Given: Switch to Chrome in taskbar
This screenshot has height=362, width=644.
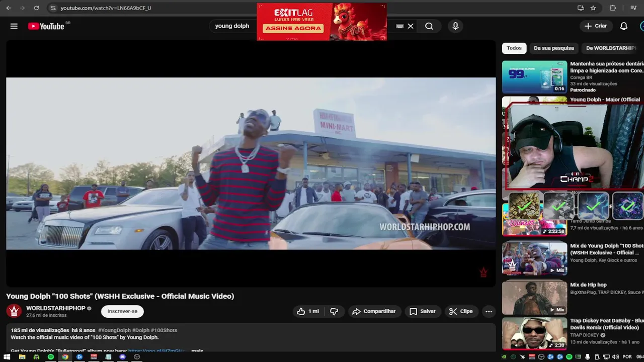Looking at the screenshot, I should (x=65, y=357).
